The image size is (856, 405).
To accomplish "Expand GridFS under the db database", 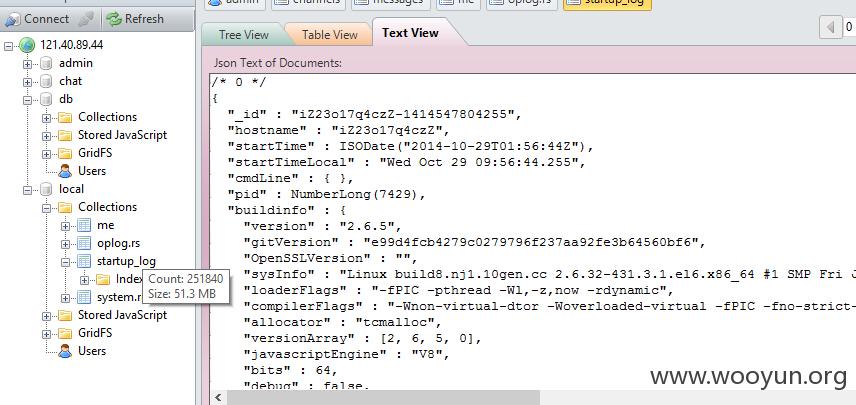I will 46,154.
